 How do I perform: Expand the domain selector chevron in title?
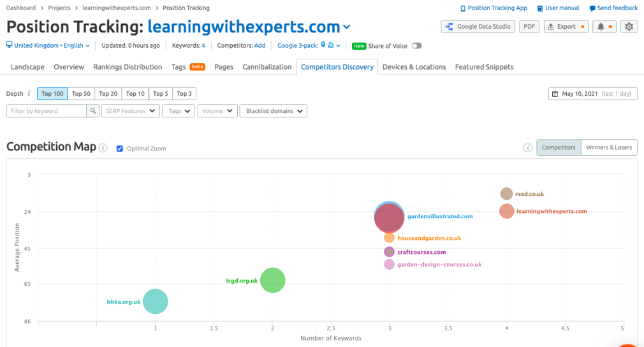tap(347, 27)
